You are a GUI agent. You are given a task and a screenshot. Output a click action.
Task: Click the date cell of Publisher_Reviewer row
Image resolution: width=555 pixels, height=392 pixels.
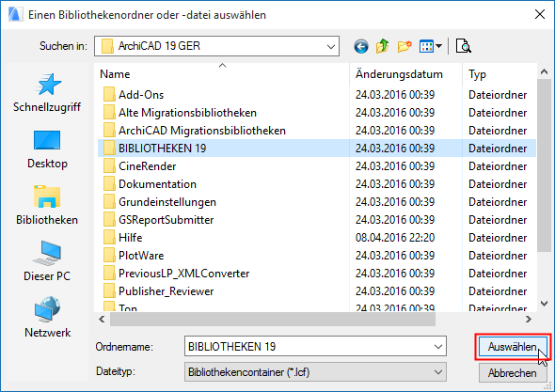(395, 291)
